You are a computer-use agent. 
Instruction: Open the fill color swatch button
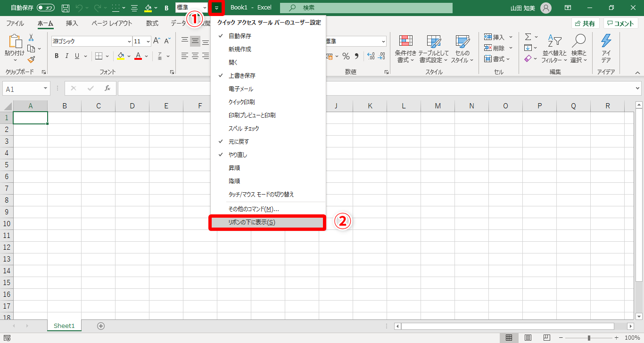121,56
